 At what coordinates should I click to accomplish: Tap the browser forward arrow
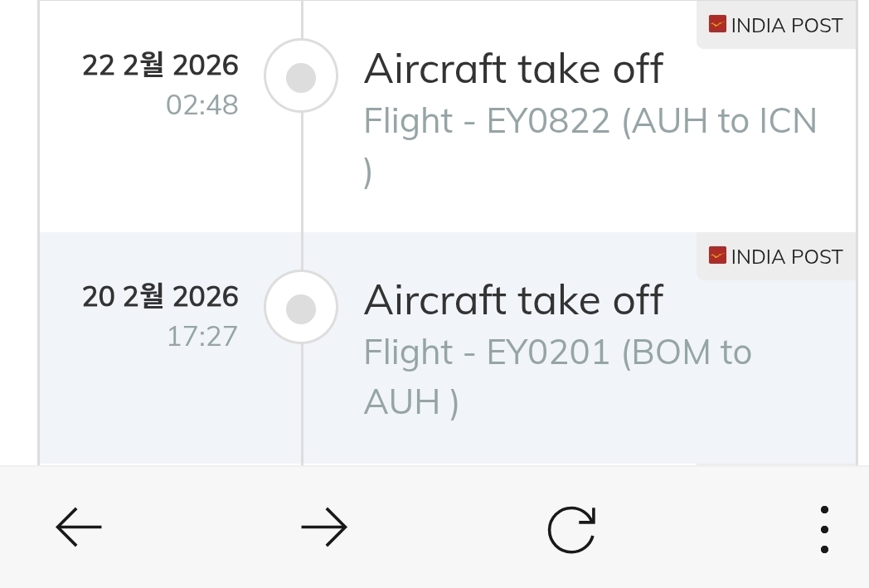[x=323, y=527]
